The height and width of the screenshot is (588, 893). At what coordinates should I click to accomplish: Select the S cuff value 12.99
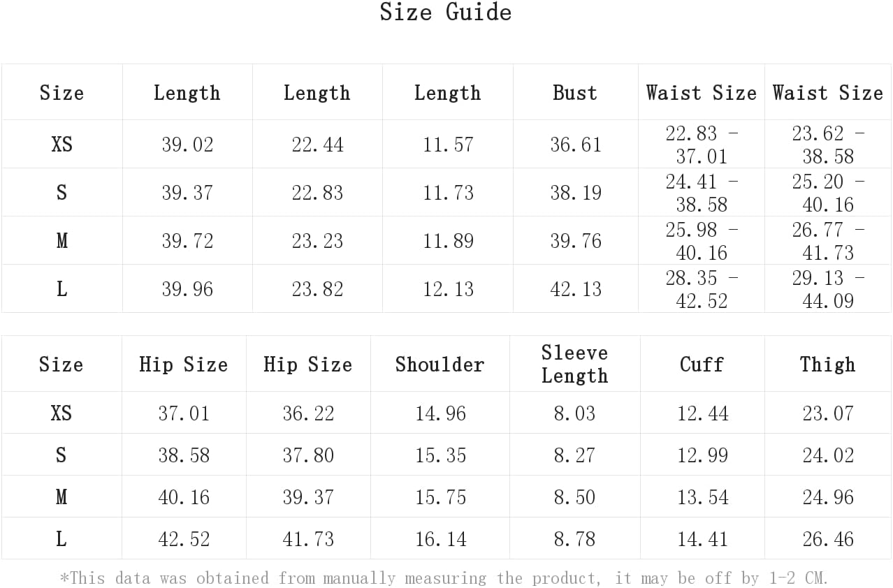pyautogui.click(x=702, y=455)
